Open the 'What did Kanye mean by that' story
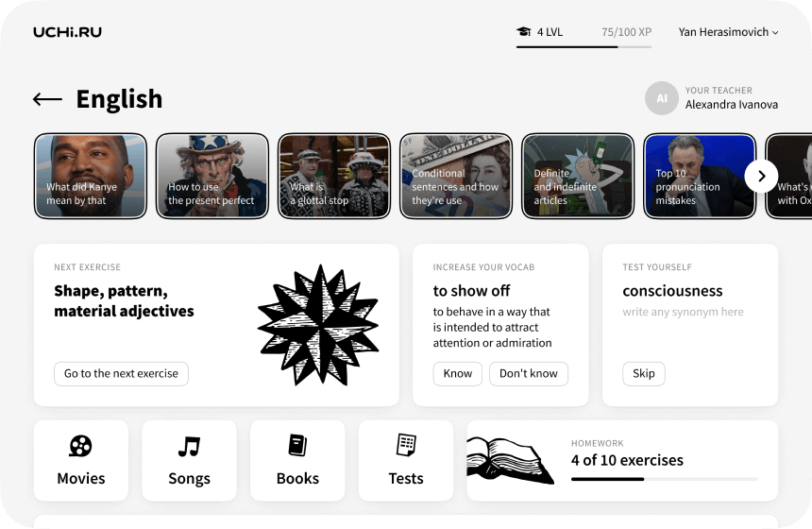The height and width of the screenshot is (529, 812). click(x=91, y=176)
